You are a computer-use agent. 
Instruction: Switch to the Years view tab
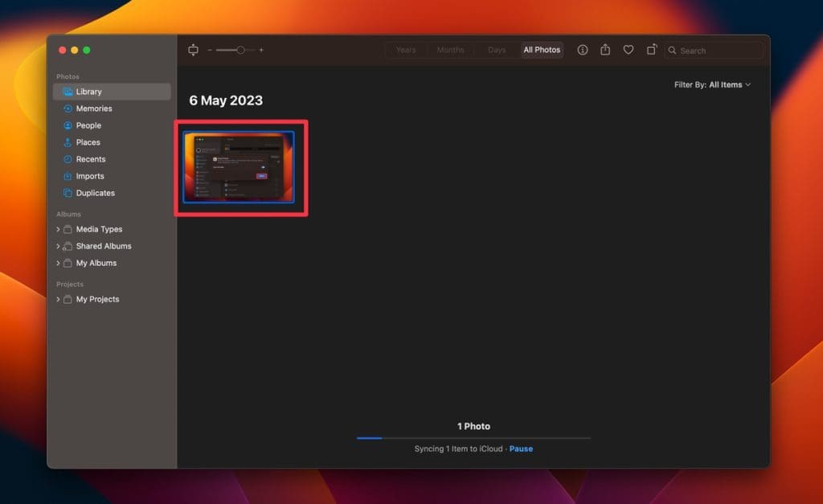(x=406, y=50)
